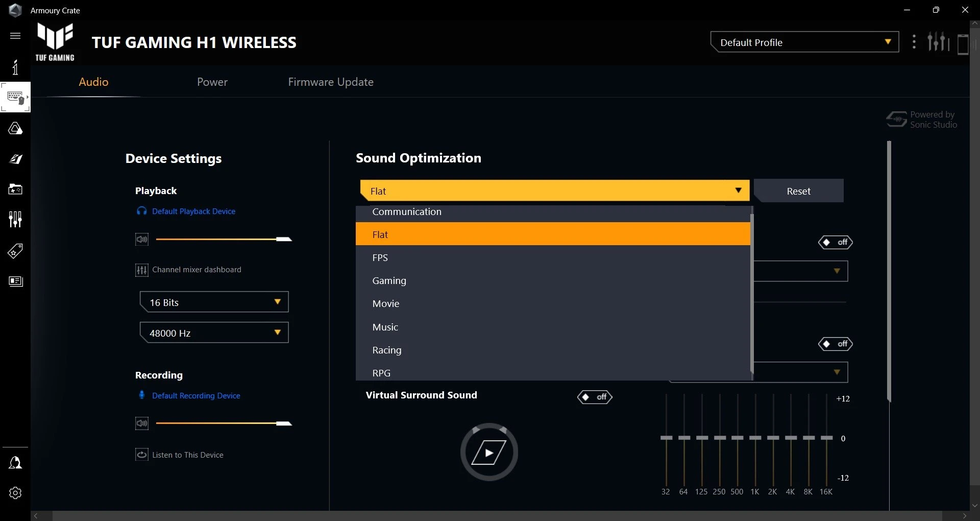Toggle Virtual Surround Sound switch
The height and width of the screenshot is (521, 980).
(595, 397)
